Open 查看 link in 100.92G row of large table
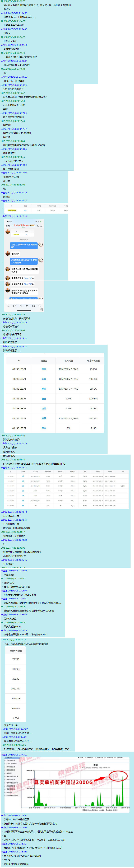 tap(44, 408)
